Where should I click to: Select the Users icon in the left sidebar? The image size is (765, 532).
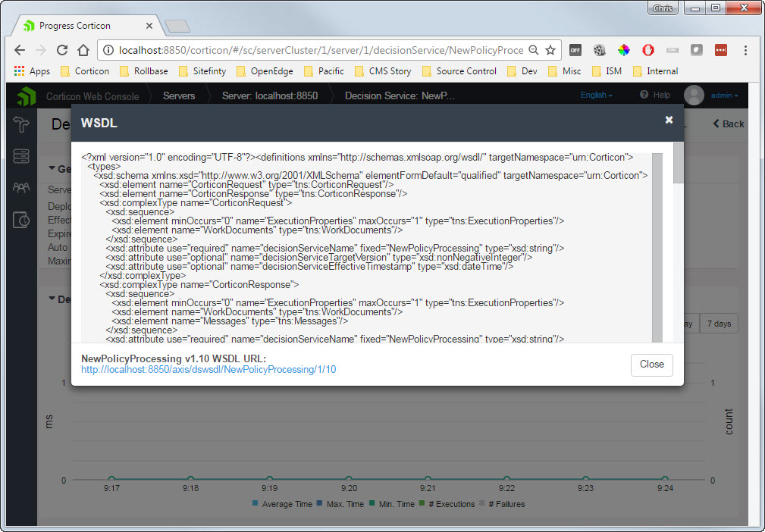(20, 186)
